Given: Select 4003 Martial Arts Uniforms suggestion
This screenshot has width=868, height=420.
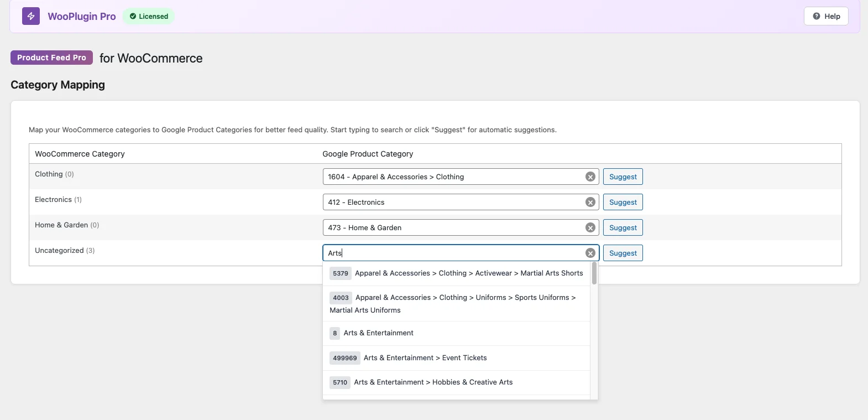Looking at the screenshot, I should pyautogui.click(x=457, y=303).
